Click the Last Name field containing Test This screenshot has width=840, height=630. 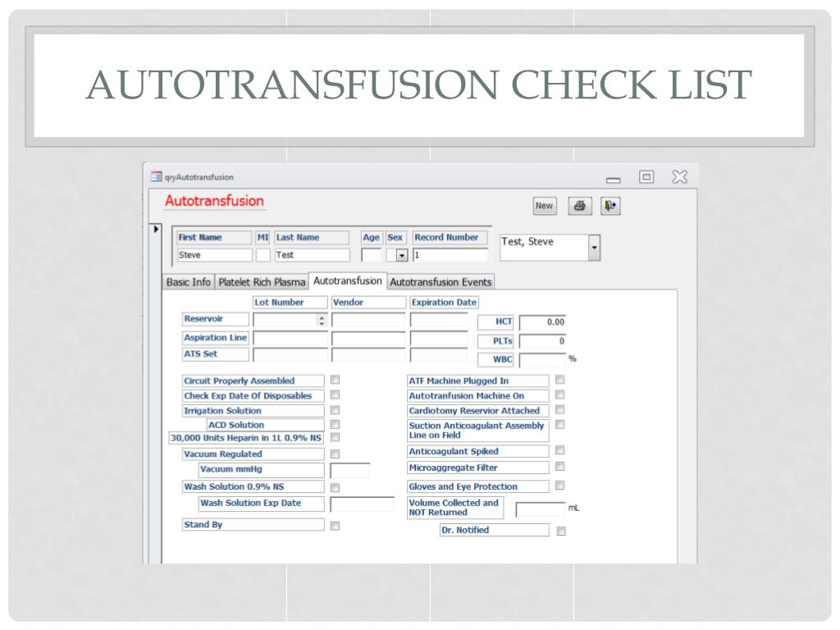[x=312, y=255]
